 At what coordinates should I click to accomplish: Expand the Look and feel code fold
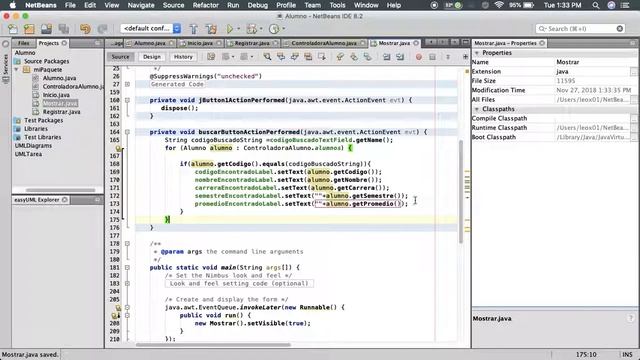[x=127, y=283]
